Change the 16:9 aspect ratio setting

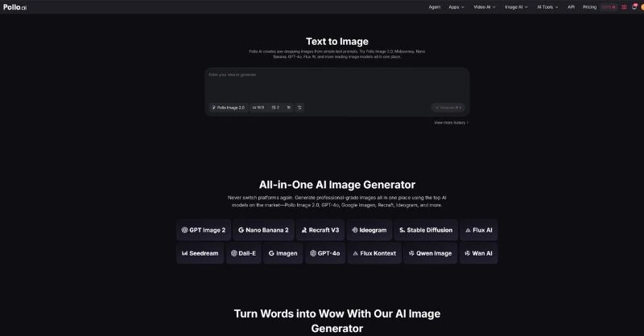point(258,108)
